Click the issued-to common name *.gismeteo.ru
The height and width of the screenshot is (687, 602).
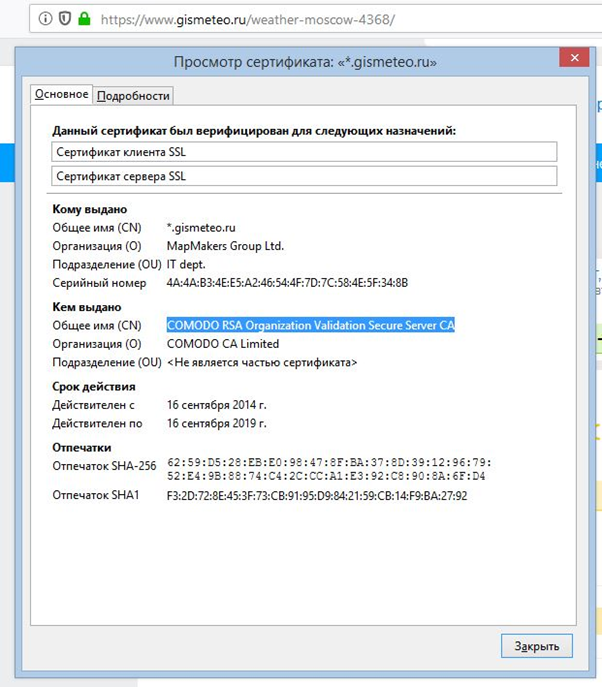(x=201, y=228)
